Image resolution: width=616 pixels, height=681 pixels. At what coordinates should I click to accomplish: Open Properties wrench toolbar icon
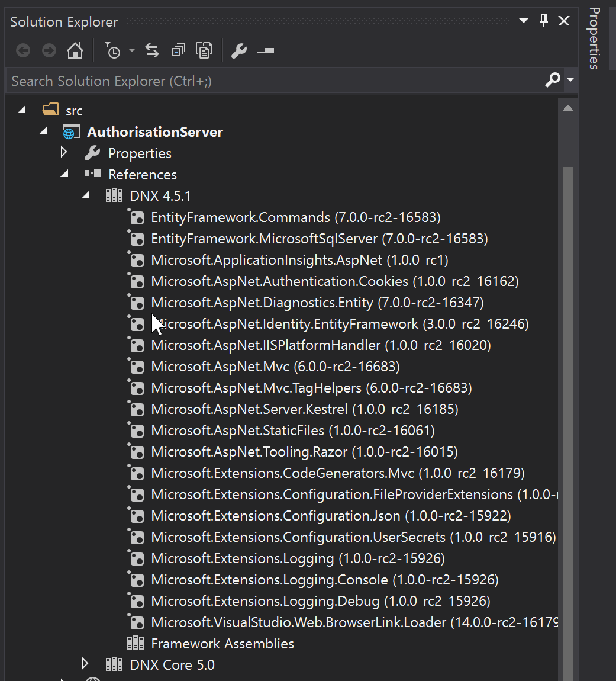tap(238, 51)
